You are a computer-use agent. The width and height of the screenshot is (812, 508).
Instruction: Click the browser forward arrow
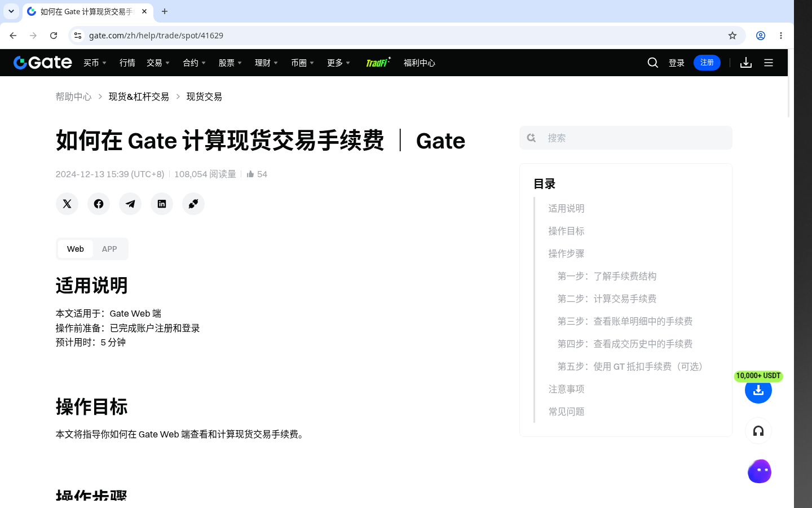click(x=33, y=36)
